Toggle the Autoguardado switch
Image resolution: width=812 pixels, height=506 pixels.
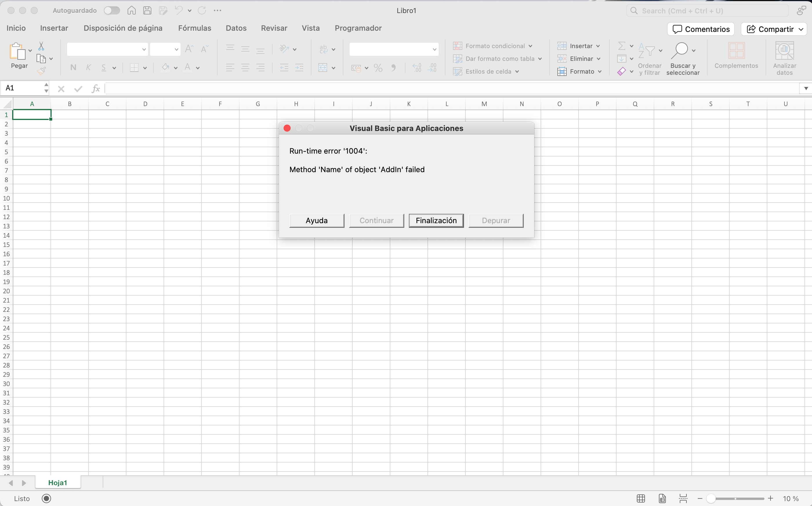(x=111, y=10)
